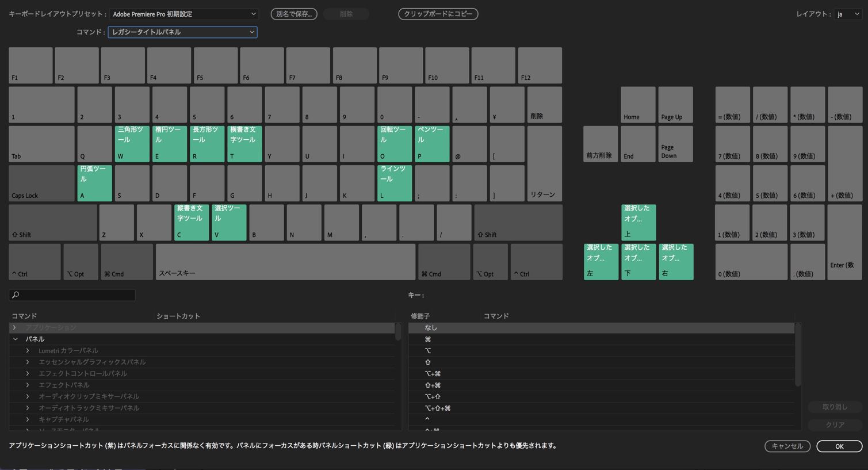Select the オーディオクリップミキサーパネル row
Screen dimensions: 868x470
[x=202, y=396]
